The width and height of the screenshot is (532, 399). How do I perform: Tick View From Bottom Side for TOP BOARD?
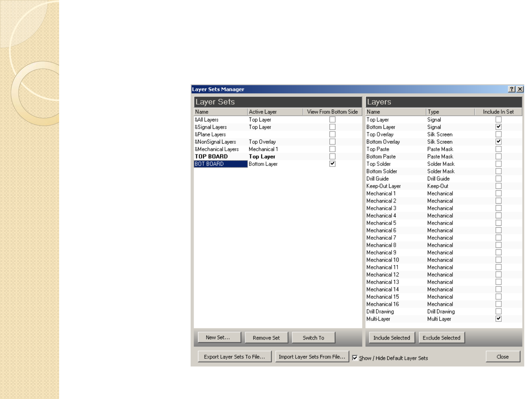coord(332,157)
